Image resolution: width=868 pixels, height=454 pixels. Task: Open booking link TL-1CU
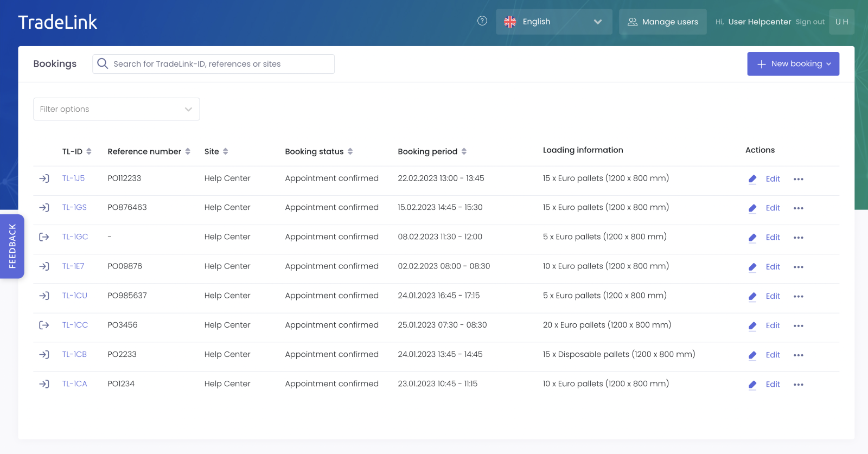tap(74, 296)
